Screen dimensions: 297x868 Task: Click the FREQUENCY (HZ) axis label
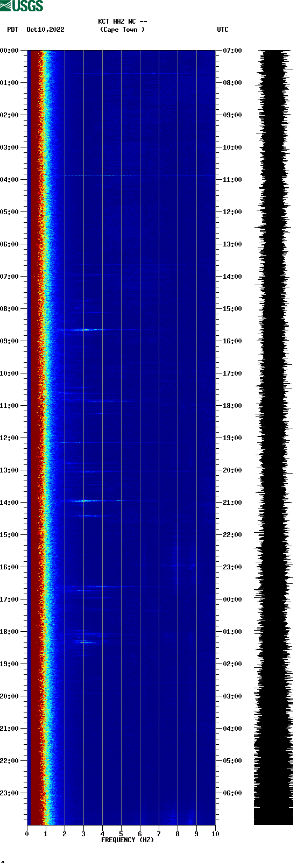tap(128, 840)
